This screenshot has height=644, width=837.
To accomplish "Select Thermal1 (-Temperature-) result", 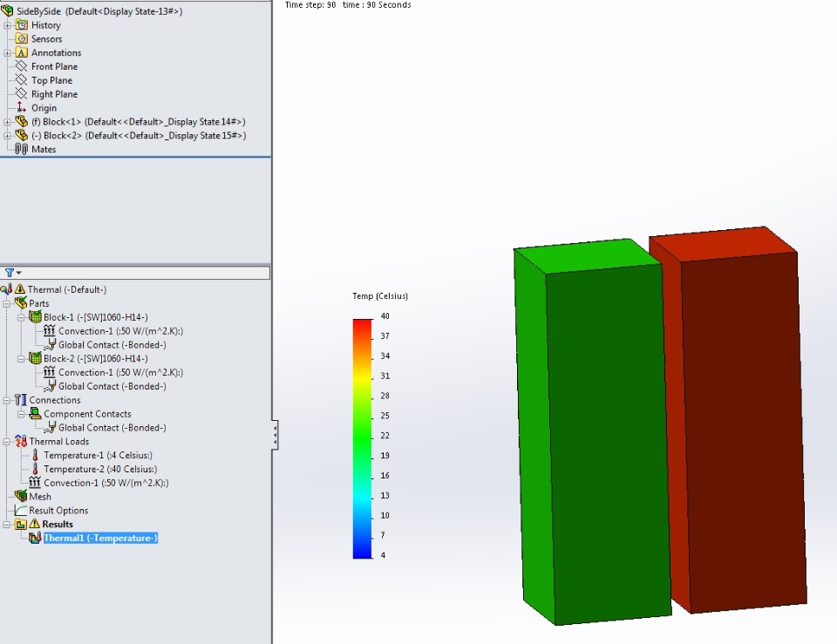I will [x=100, y=538].
